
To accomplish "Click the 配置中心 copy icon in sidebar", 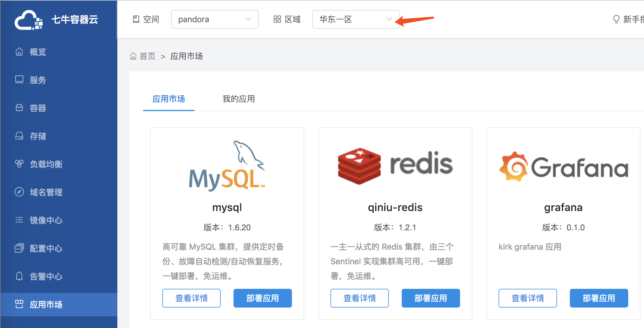I will (x=19, y=248).
